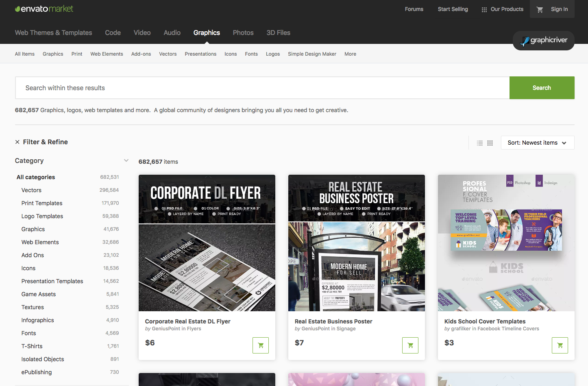Switch to list view layout icon
588x386 pixels.
(480, 143)
